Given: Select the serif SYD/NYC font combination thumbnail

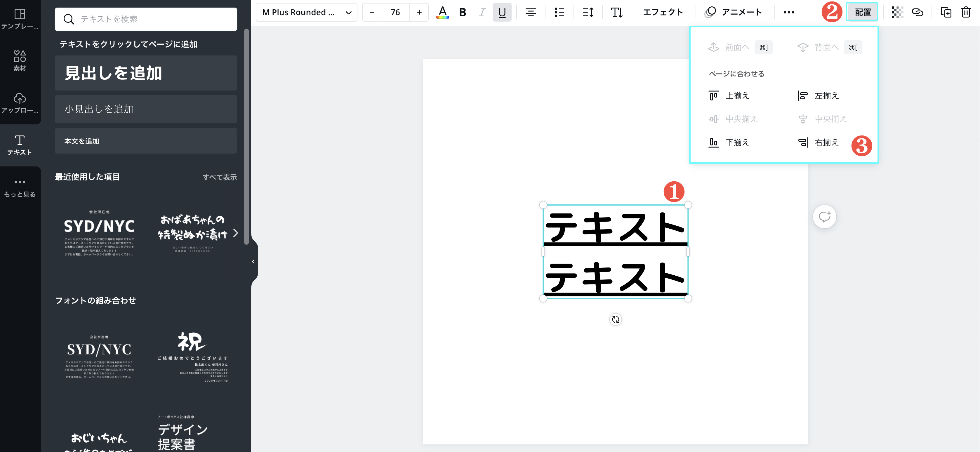Looking at the screenshot, I should [99, 357].
